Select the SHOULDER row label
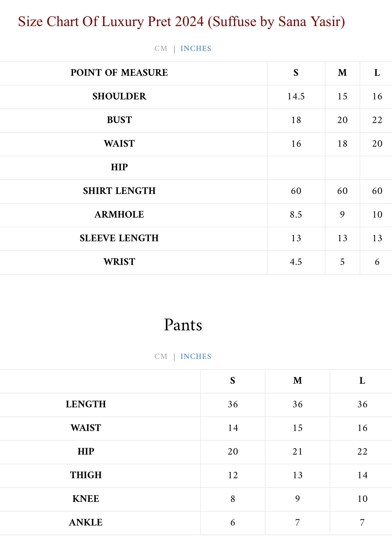Viewport: 392px width, 554px height. (119, 96)
